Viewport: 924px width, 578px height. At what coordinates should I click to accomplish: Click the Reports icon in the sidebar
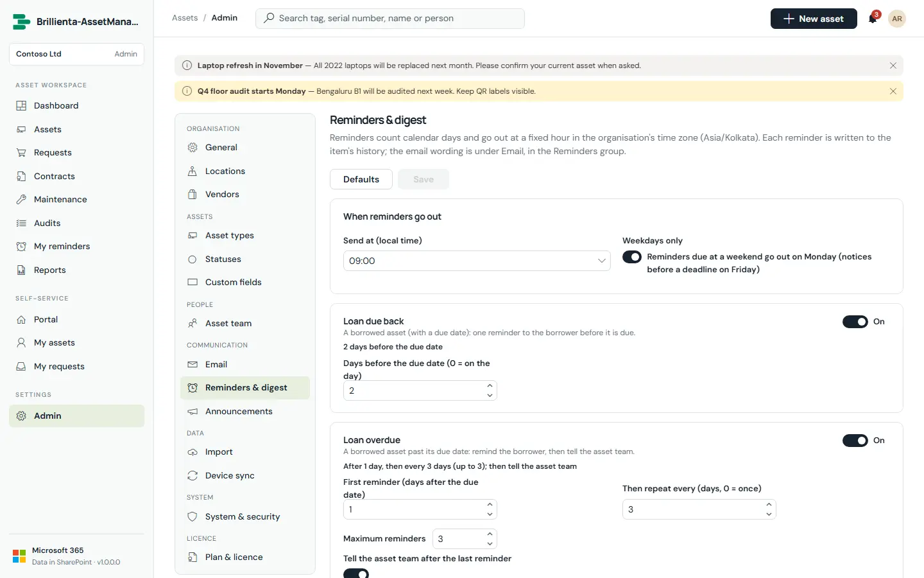pos(21,270)
